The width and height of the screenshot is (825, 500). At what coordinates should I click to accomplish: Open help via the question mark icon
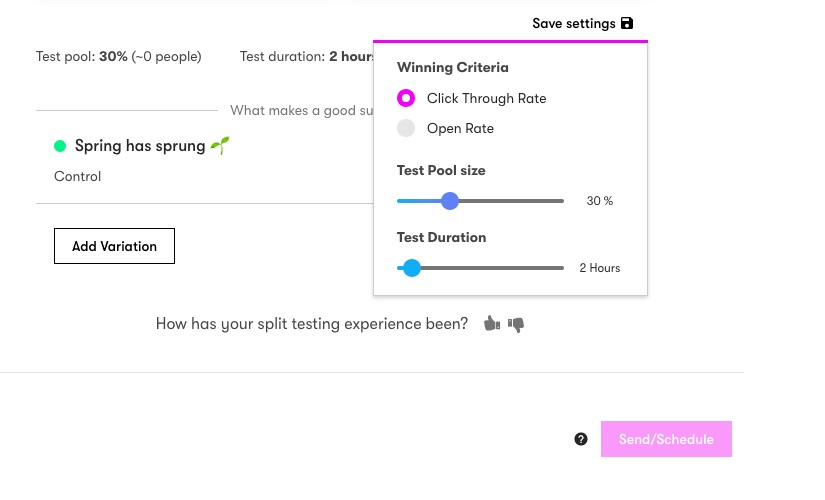coord(581,439)
